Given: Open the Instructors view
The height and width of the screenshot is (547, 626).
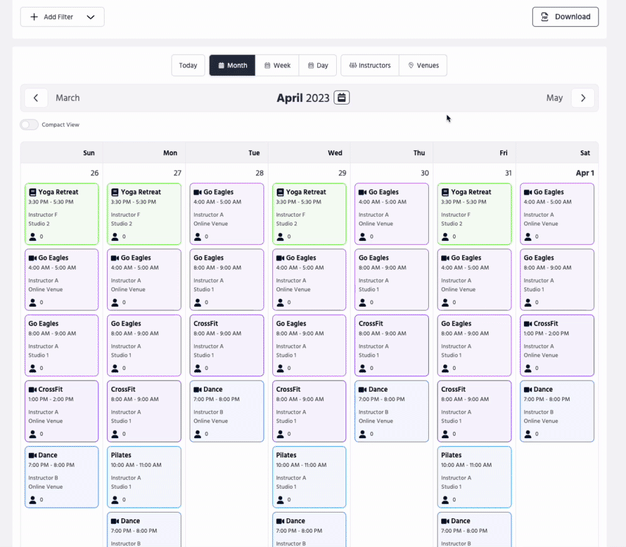Looking at the screenshot, I should point(369,65).
